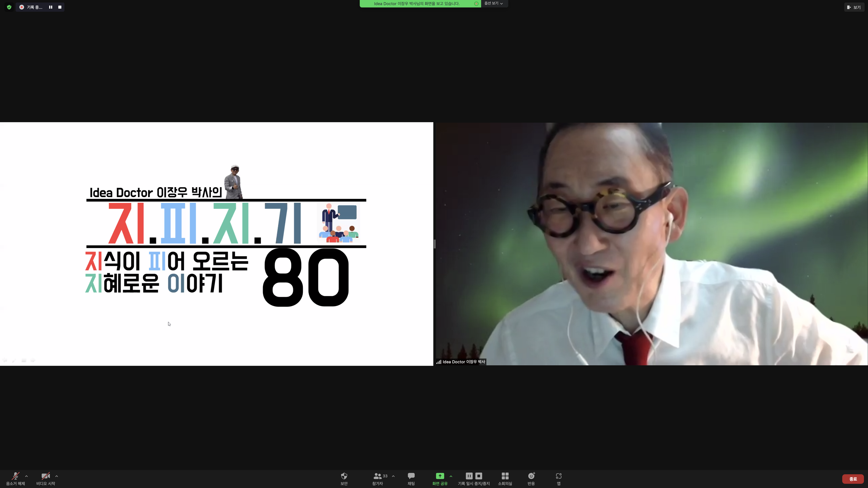Expand share options next to 화면 공유

coord(451,476)
